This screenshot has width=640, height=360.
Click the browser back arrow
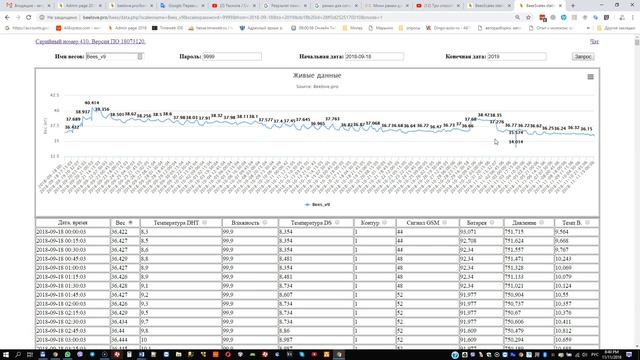[7, 18]
